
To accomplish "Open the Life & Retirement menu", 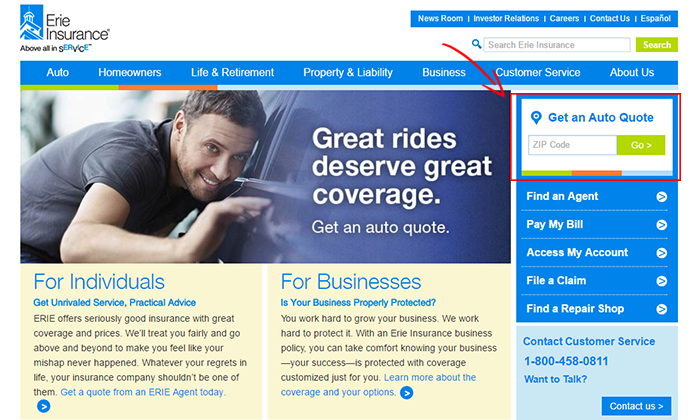I will coord(233,72).
